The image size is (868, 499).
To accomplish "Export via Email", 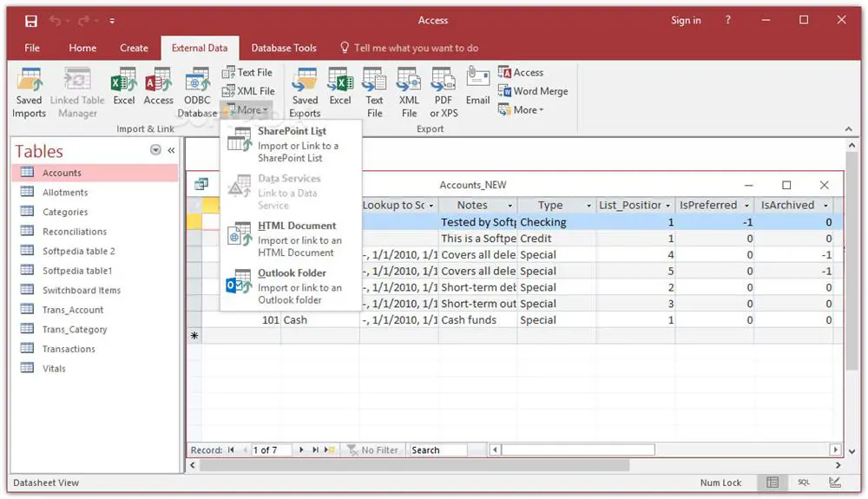I will [477, 87].
